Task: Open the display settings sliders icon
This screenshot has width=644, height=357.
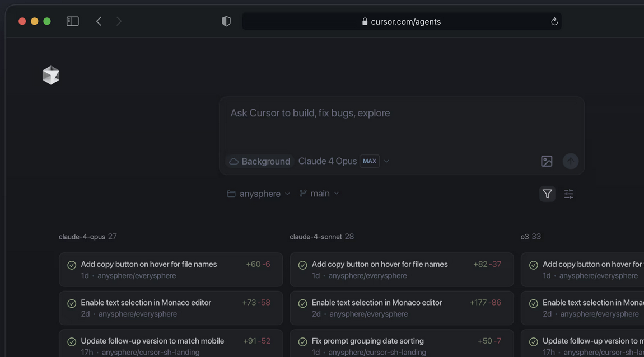Action: (x=569, y=194)
